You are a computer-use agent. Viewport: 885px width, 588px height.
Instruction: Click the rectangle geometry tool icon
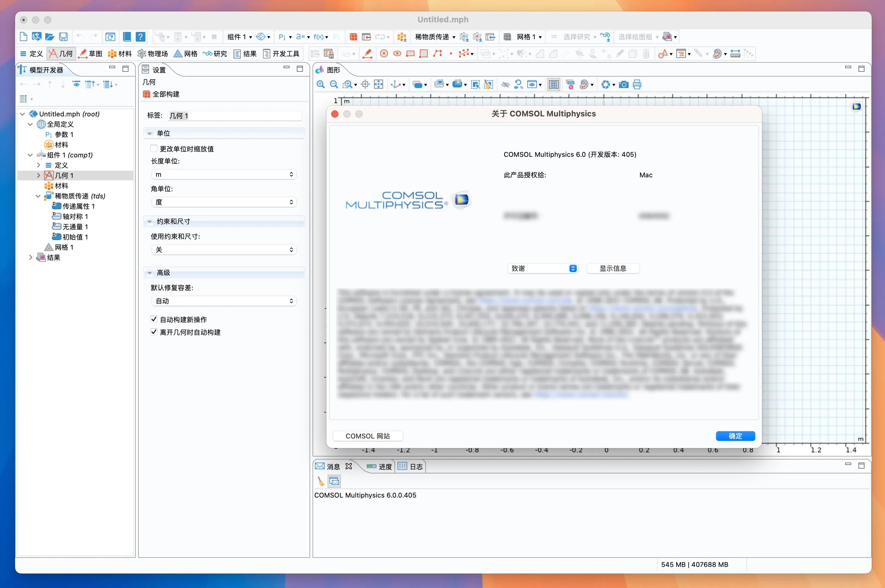(410, 54)
